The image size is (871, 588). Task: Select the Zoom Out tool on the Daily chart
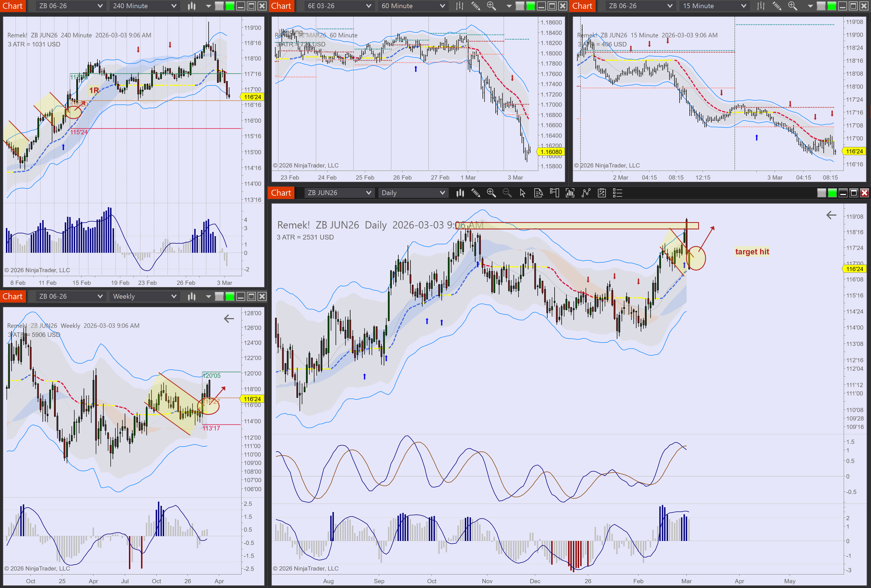pyautogui.click(x=507, y=193)
